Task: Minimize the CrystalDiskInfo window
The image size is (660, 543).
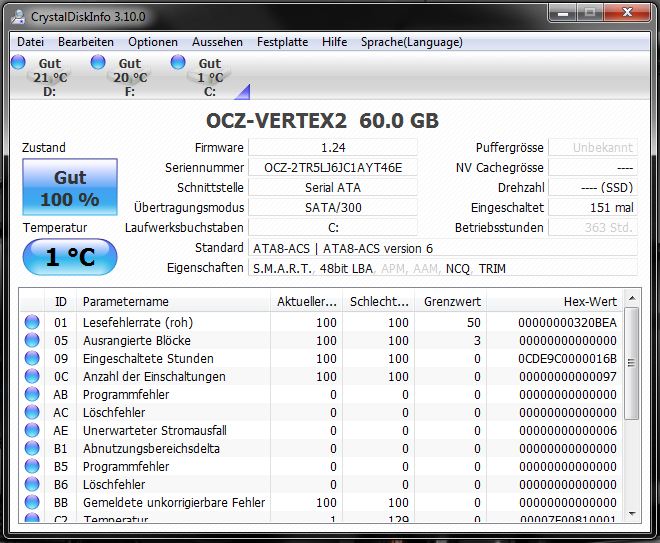Action: click(563, 13)
